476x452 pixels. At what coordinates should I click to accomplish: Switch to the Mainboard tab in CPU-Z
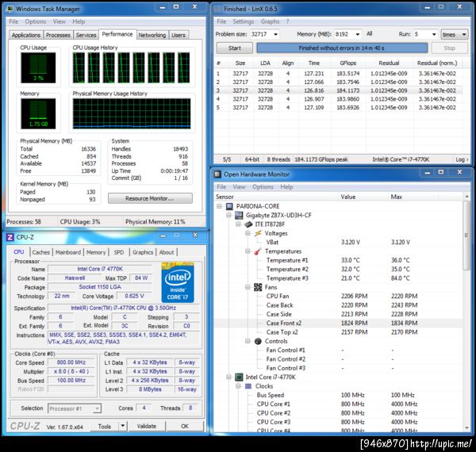pos(68,252)
